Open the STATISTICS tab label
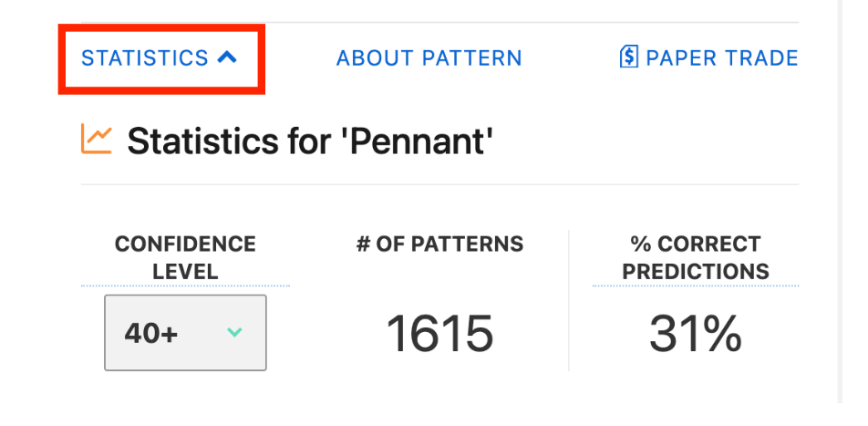868x426 pixels. click(x=145, y=57)
